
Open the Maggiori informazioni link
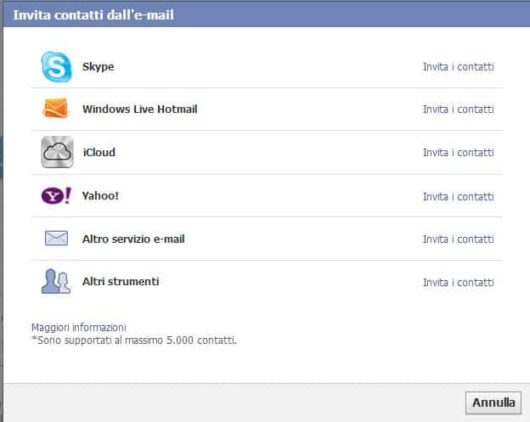79,327
